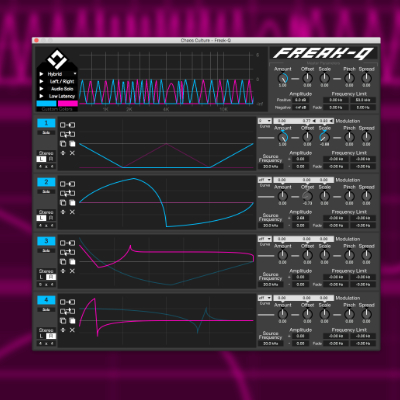Click master Negative amplitude value field
This screenshot has height=400, width=400.
click(300, 107)
